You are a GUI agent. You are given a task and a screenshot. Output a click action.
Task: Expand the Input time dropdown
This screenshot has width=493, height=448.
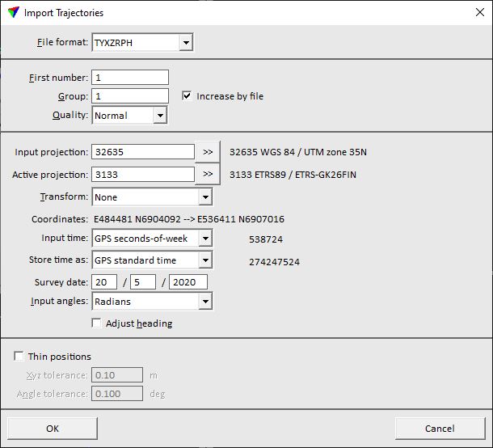click(205, 239)
